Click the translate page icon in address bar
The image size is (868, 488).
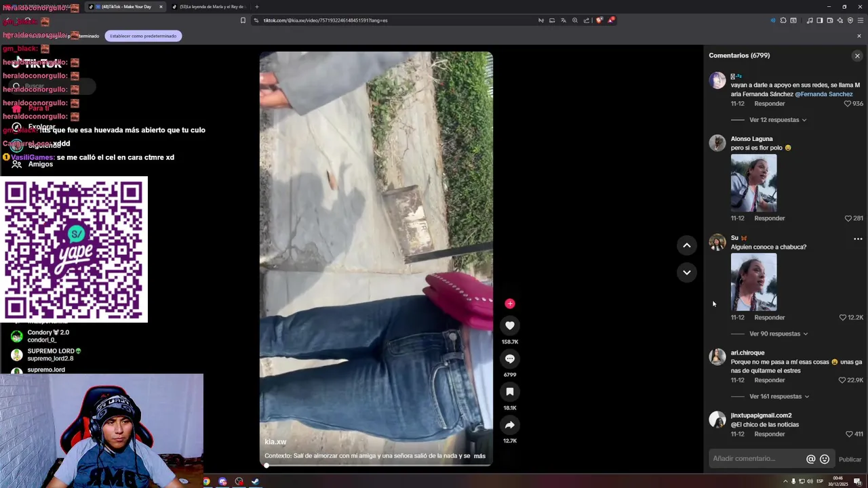[563, 20]
